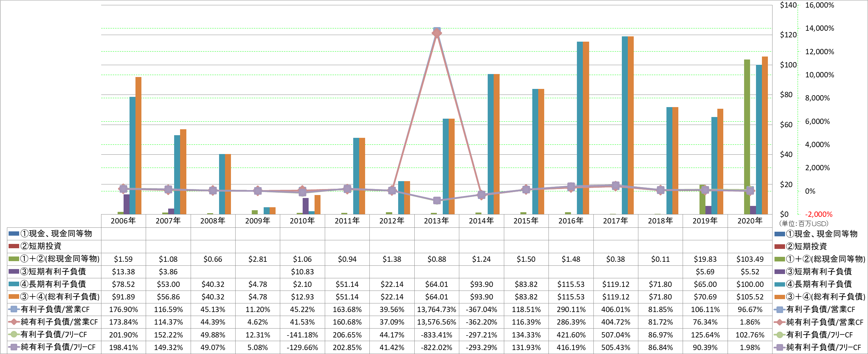This screenshot has height=354, width=868.
Task: Click the (単位: 百万USD) unit note
Action: click(x=804, y=223)
